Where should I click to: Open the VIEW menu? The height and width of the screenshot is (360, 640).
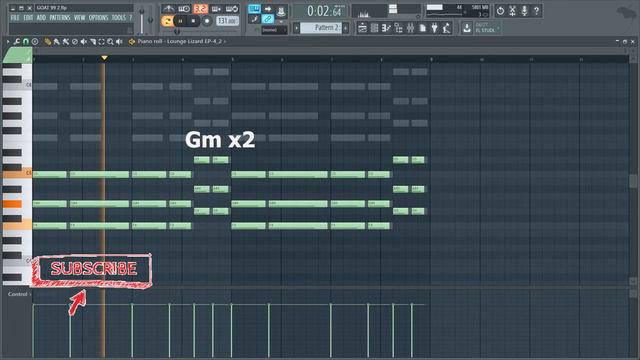(80, 18)
